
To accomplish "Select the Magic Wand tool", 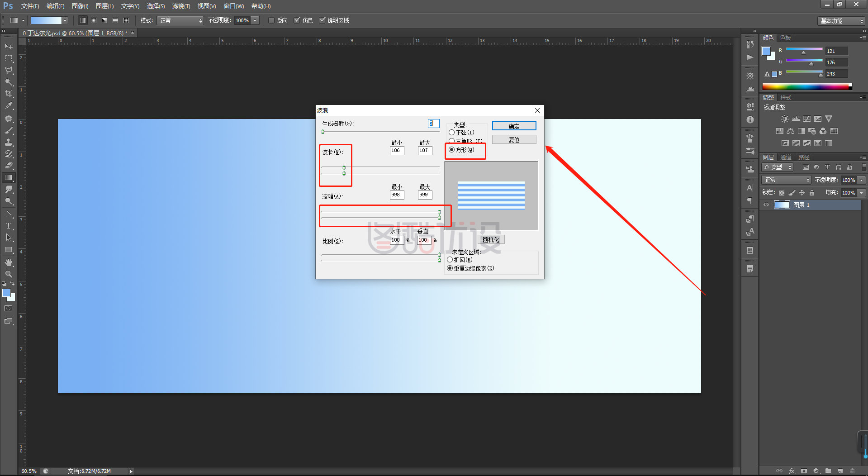I will pyautogui.click(x=9, y=82).
